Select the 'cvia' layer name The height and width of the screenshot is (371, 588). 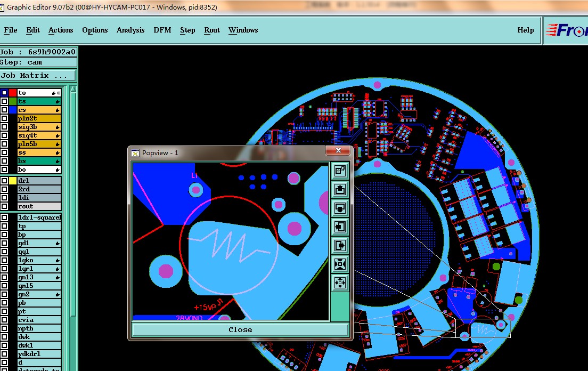coord(39,320)
